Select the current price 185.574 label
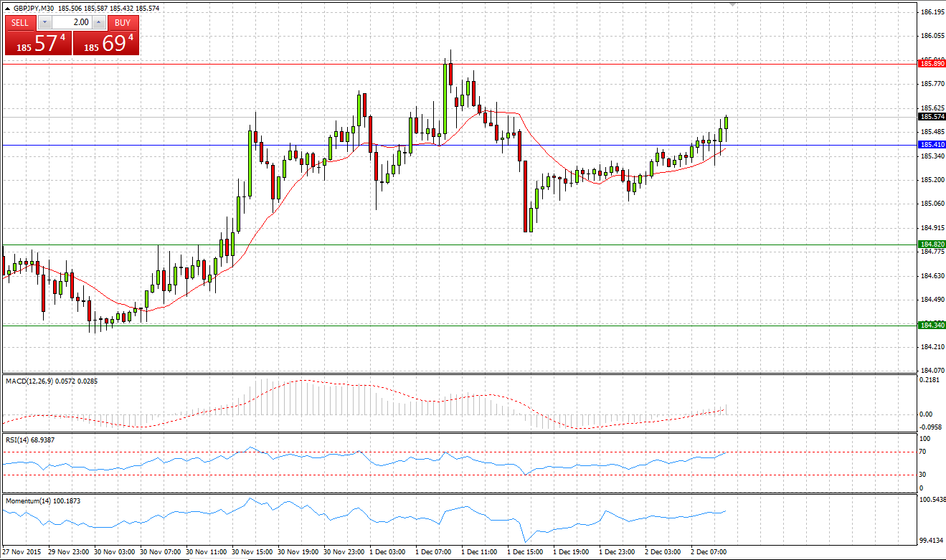The height and width of the screenshot is (560, 946). pos(932,117)
